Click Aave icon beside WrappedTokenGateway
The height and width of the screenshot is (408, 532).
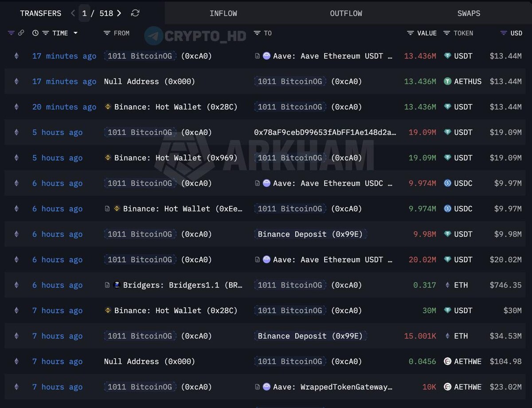click(266, 387)
